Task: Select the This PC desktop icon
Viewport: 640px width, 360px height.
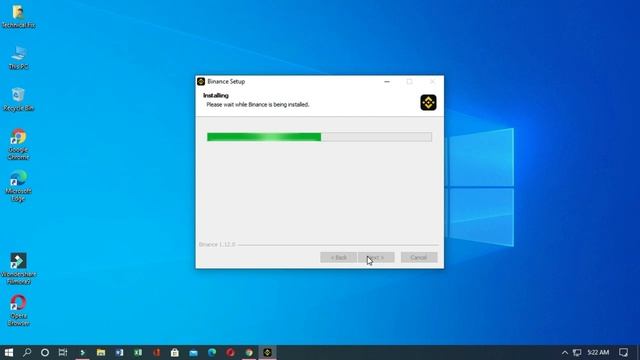Action: 18,58
